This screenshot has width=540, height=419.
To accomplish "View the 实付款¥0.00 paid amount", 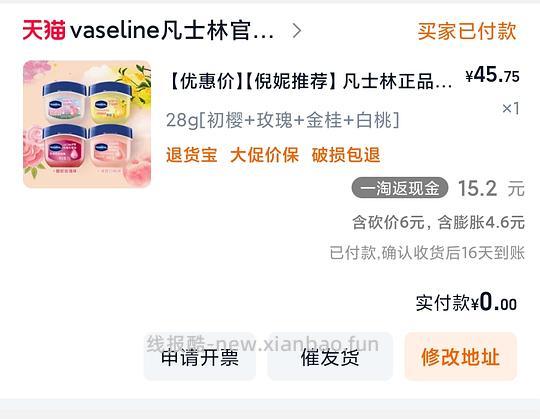I will [466, 303].
